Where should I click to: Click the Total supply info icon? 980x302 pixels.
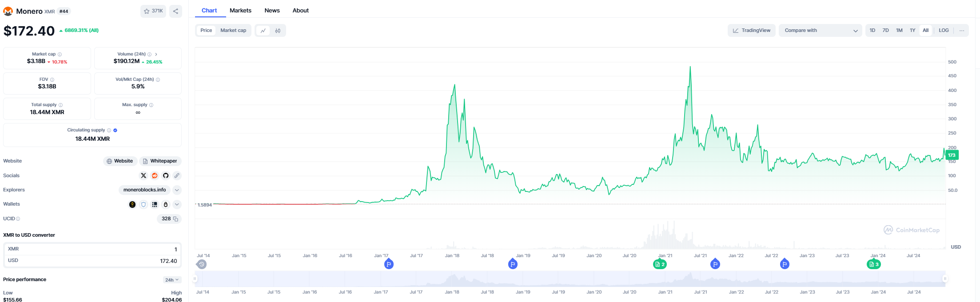61,105
